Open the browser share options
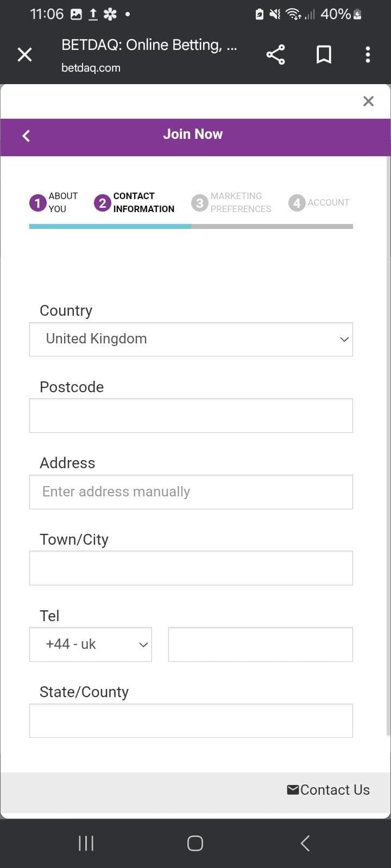Image resolution: width=391 pixels, height=868 pixels. (275, 54)
